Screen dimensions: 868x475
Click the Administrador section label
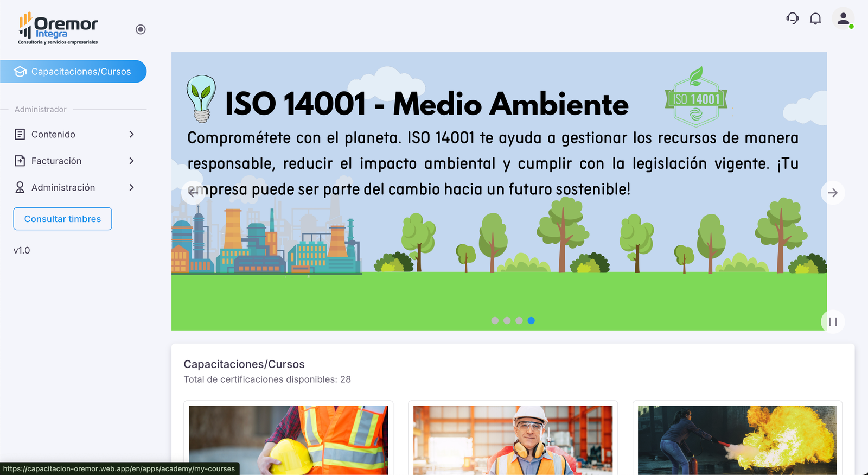tap(41, 109)
